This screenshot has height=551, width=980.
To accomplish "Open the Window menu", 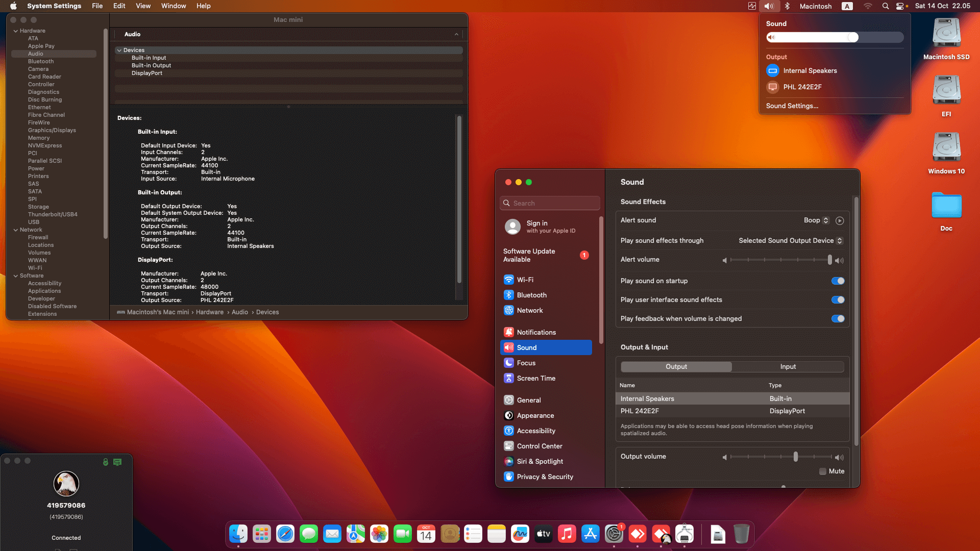I will tap(173, 6).
